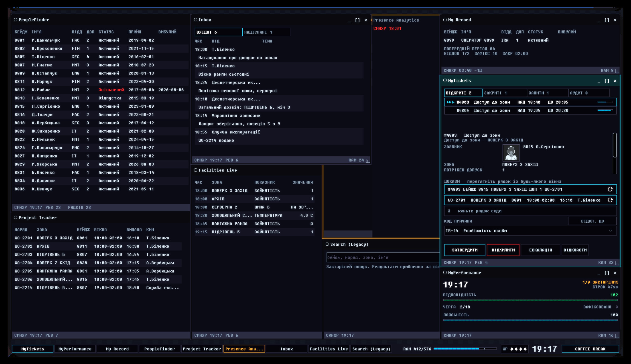631x364 pixels.
Task: Click the progress bar on ticket #4805
Action: [605, 110]
